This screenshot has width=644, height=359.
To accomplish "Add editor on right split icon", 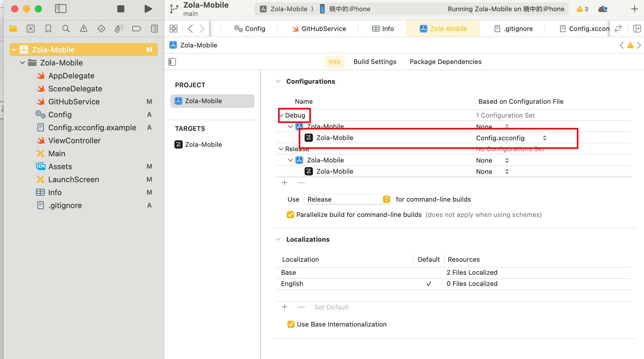I will point(637,29).
